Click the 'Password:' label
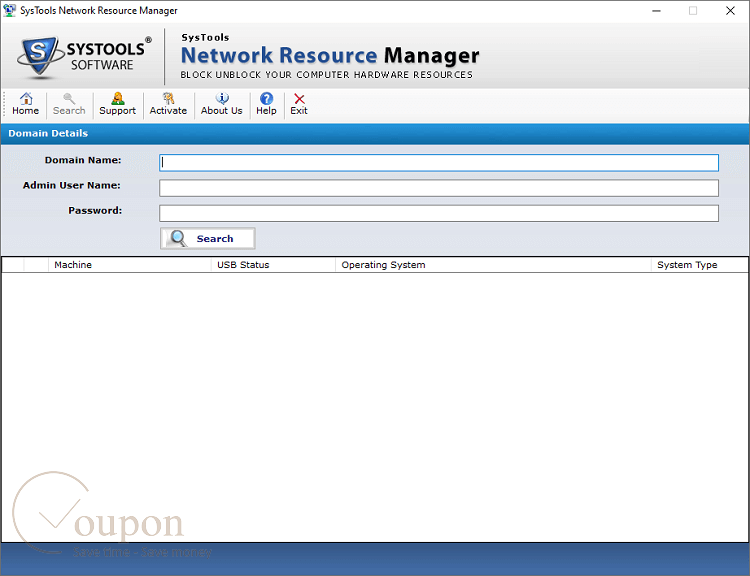 coord(95,210)
